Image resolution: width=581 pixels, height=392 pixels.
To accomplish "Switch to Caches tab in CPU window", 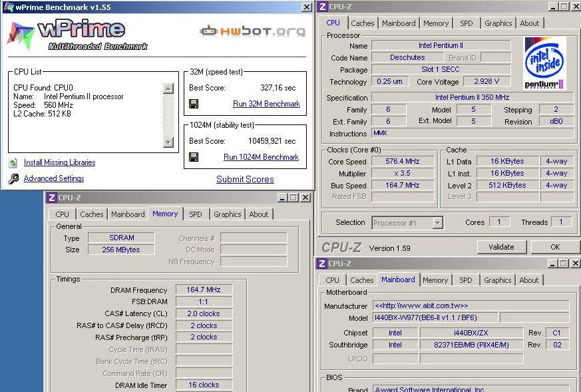I will [363, 23].
